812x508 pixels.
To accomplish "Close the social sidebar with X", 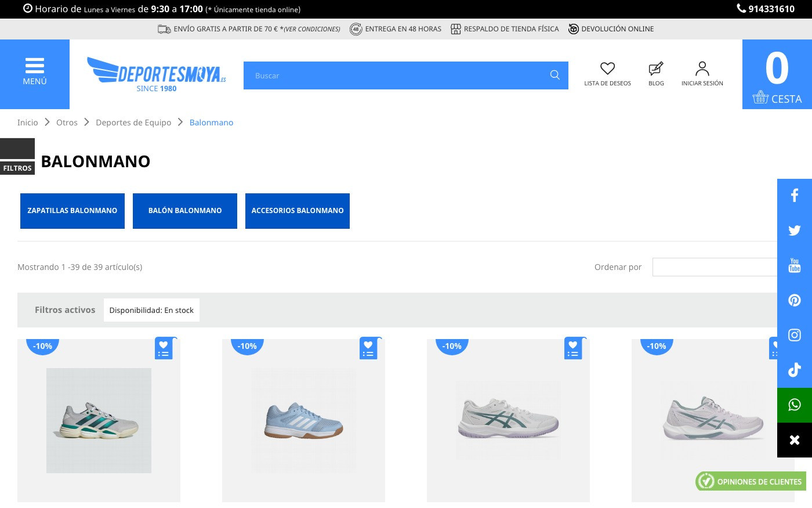I will (x=795, y=439).
